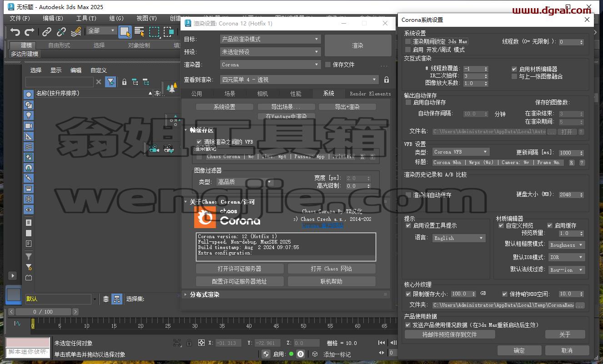Switch to the 性能 tab
The width and height of the screenshot is (603, 364).
pos(296,94)
